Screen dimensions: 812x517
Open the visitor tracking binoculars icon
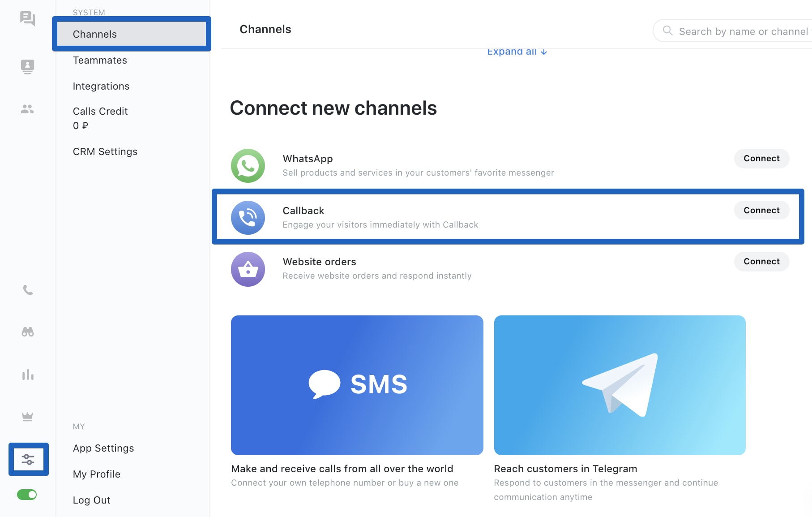tap(28, 332)
